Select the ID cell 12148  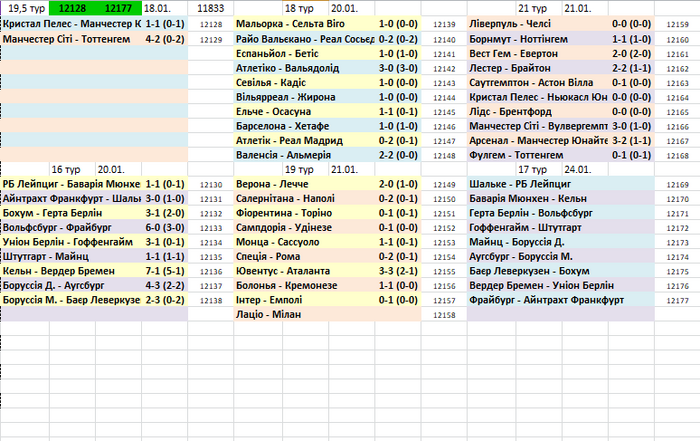click(x=444, y=156)
